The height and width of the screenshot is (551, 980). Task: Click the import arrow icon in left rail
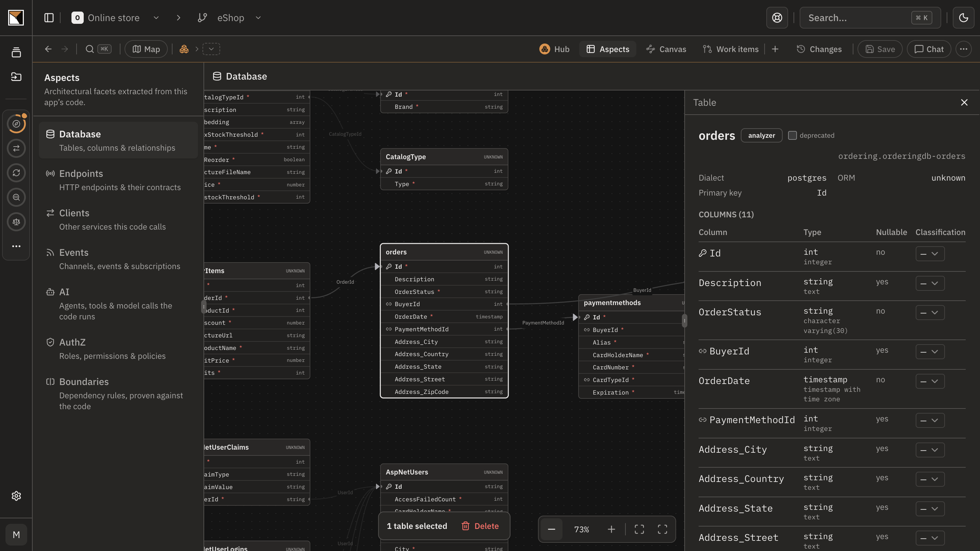coord(16,77)
